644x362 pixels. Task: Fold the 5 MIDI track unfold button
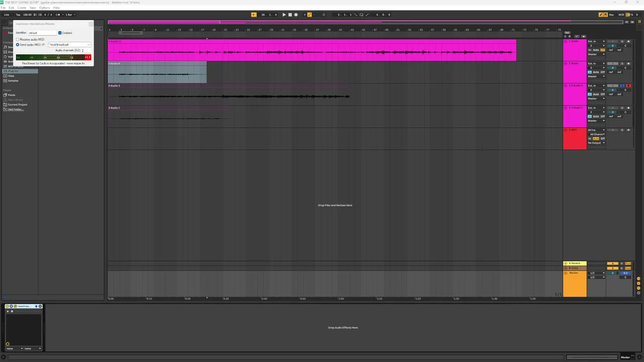566,130
